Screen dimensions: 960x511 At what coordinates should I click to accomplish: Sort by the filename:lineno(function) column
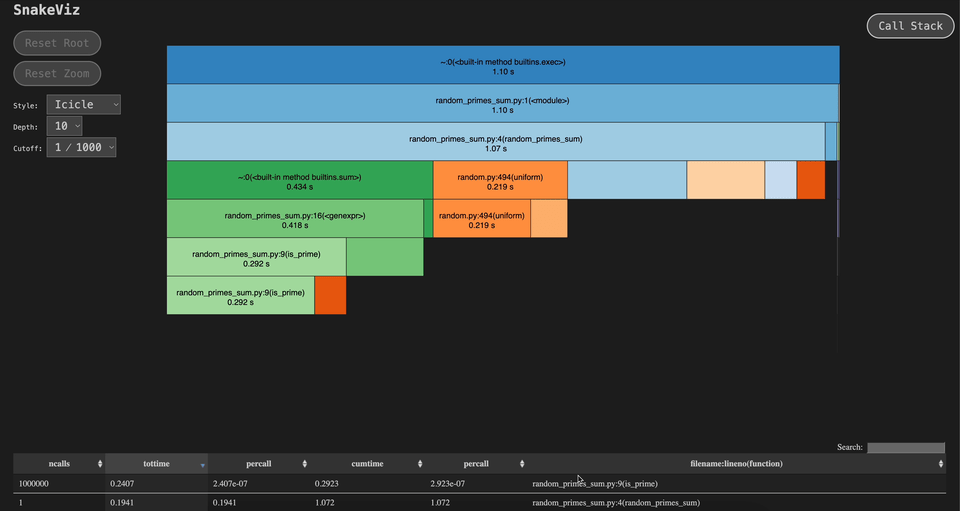point(737,464)
